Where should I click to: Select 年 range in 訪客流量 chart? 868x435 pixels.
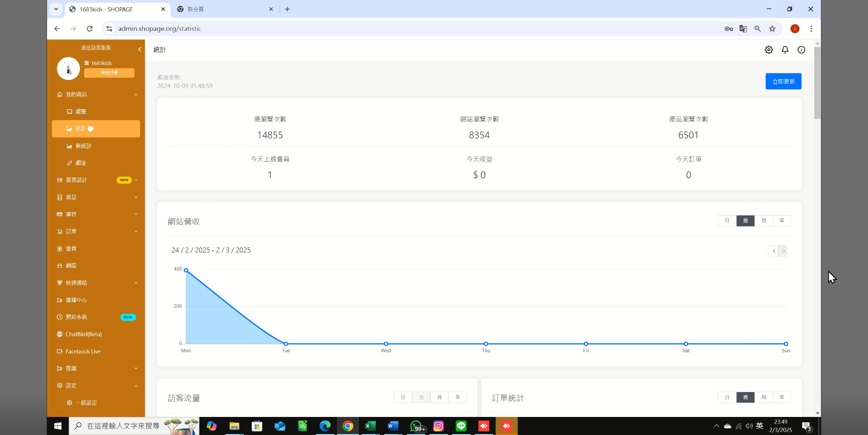[x=458, y=398]
